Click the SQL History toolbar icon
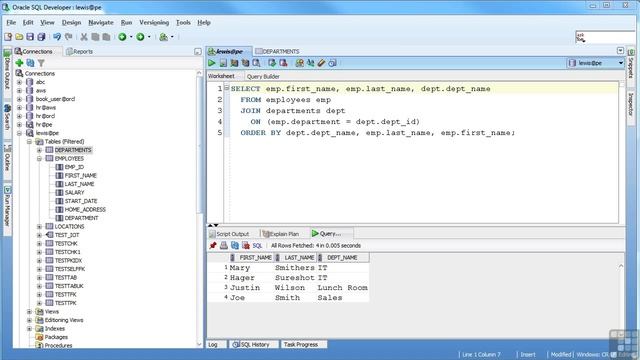640x360 pixels. tap(333, 63)
